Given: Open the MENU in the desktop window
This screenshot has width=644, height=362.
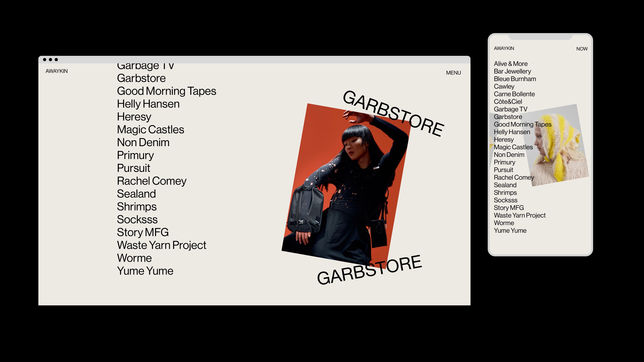Looking at the screenshot, I should 453,73.
